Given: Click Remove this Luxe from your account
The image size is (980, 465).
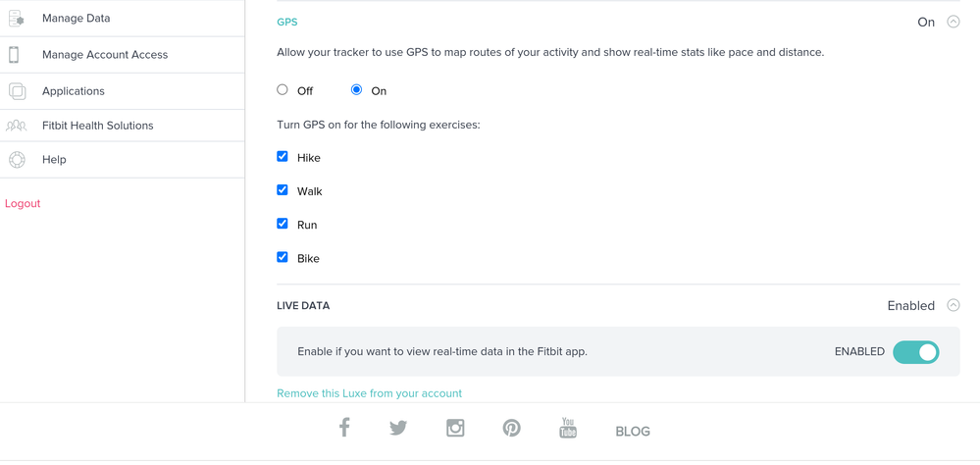Looking at the screenshot, I should (369, 393).
